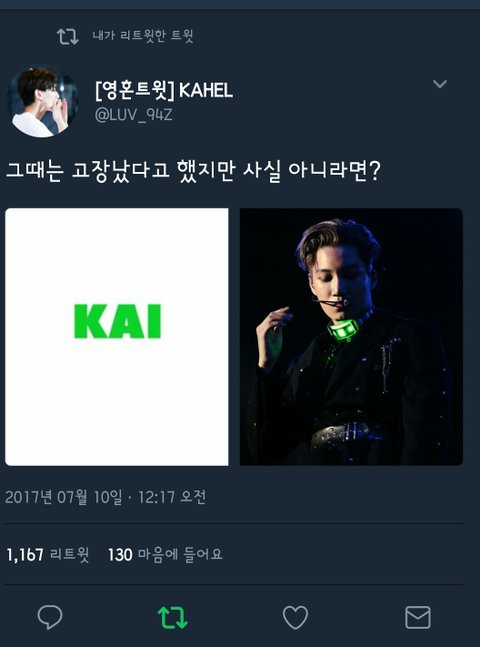Share via the envelope message icon

[418, 617]
